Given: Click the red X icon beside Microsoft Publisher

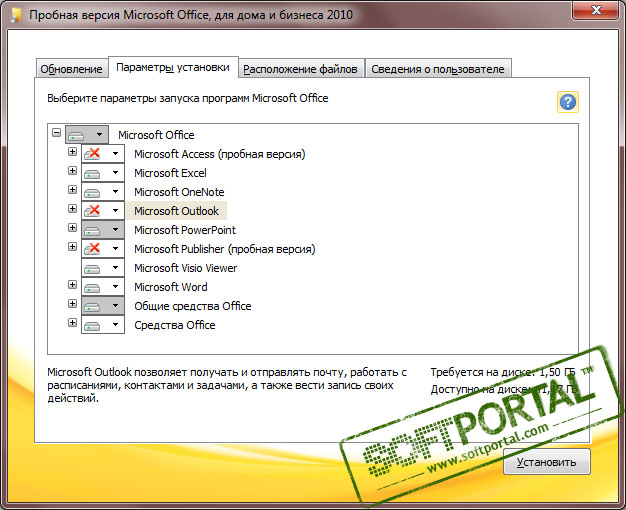Looking at the screenshot, I should coord(92,248).
